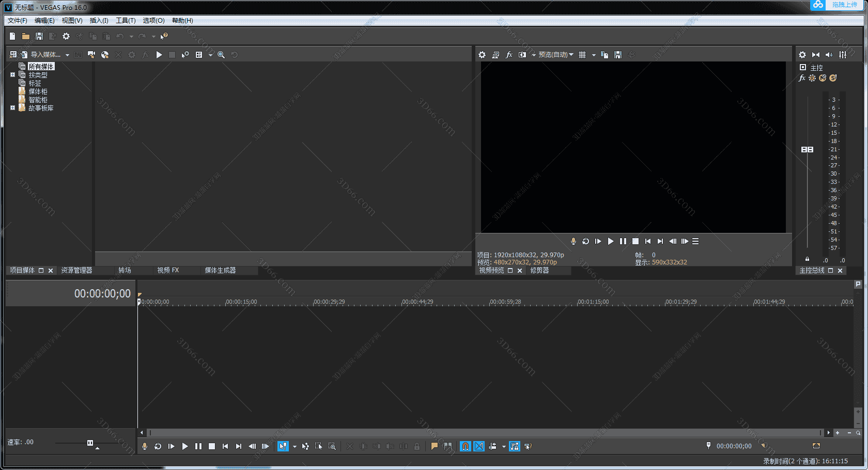Click the microphone record icon in timeline transport
The image size is (868, 470).
point(145,446)
